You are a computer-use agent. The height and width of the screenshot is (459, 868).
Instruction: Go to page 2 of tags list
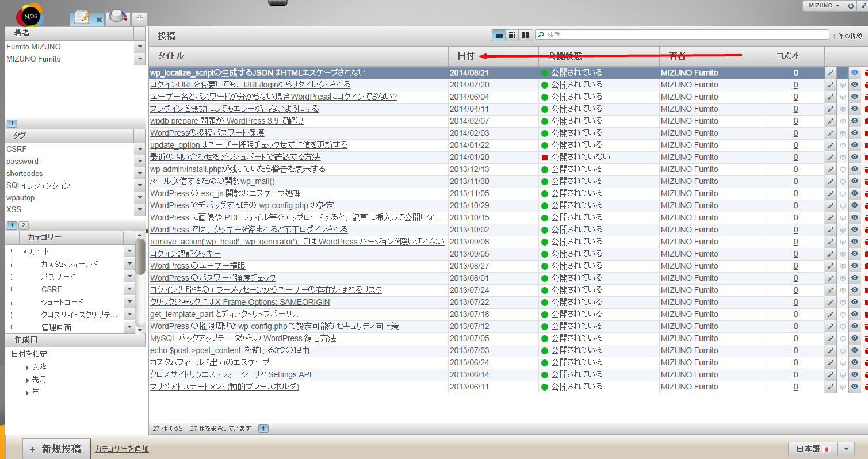point(24,225)
